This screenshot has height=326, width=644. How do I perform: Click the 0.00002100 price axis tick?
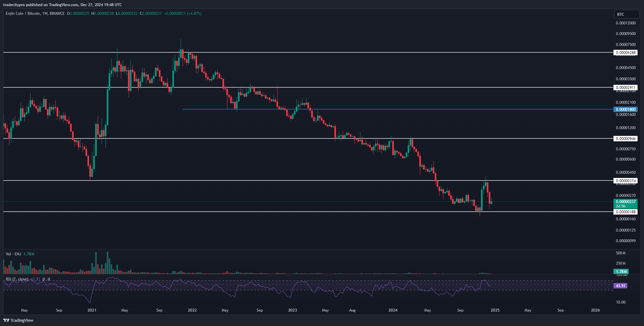click(626, 102)
